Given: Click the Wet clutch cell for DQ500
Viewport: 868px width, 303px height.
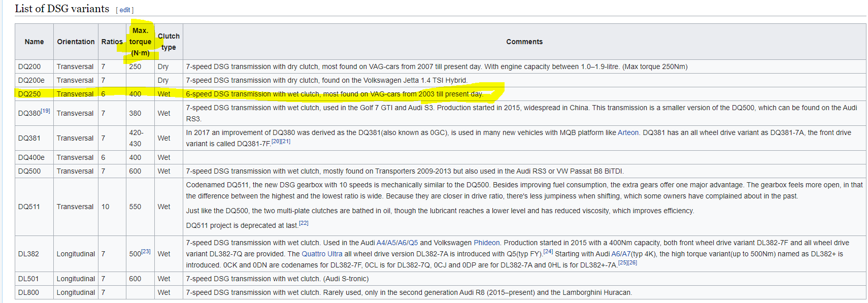Looking at the screenshot, I should pyautogui.click(x=169, y=171).
